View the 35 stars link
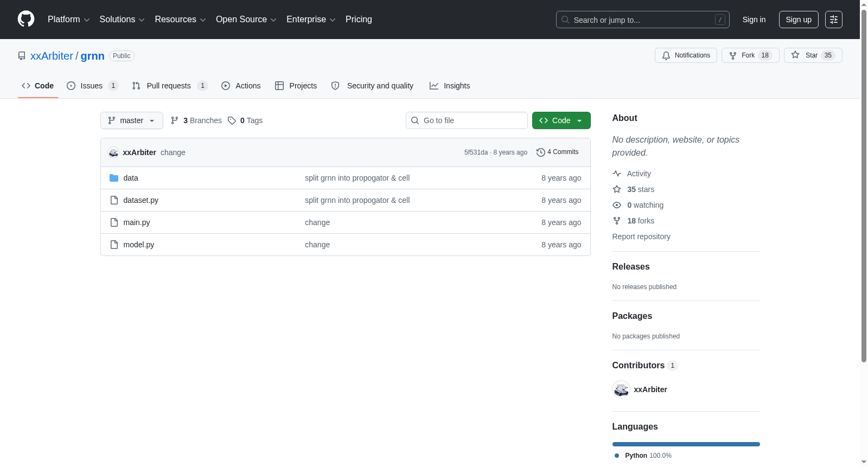This screenshot has height=467, width=868. (x=634, y=189)
